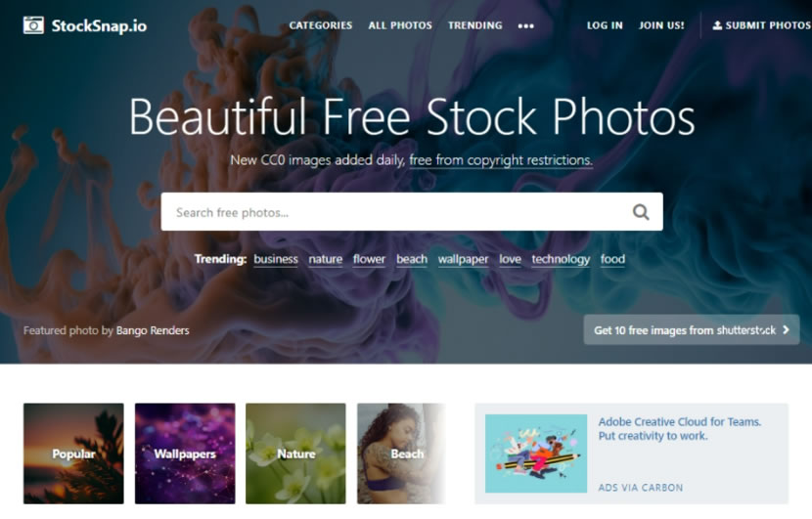Open the Wallpapers category thumbnail
The width and height of the screenshot is (812, 519).
(185, 454)
